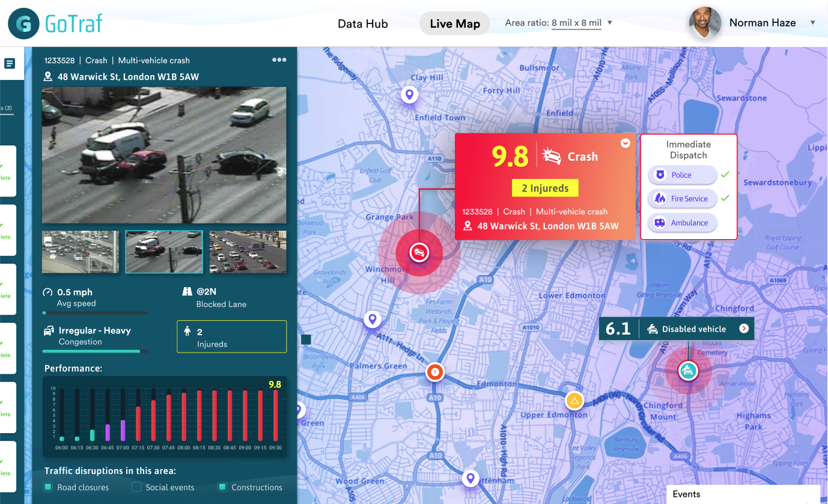This screenshot has height=504, width=828.
Task: Click the 8 mil x 8 mil value
Action: point(577,23)
